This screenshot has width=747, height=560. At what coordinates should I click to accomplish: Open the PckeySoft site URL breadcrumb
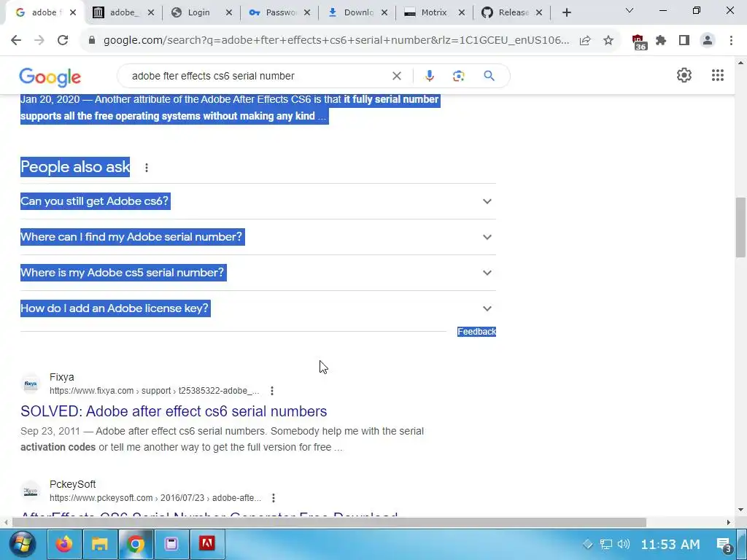coord(155,498)
